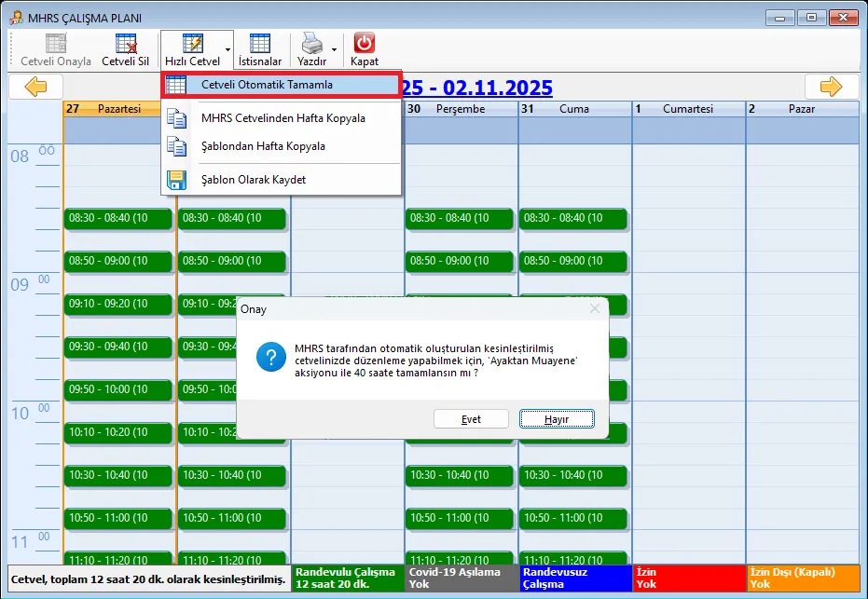This screenshot has width=868, height=599.
Task: Select the 31 Cuma day header
Action: point(574,109)
